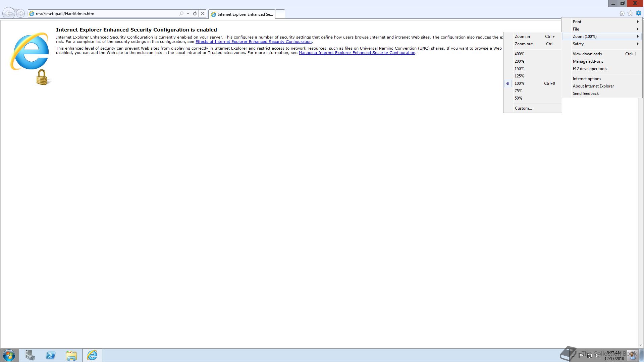Toggle the Tools gear icon
Image resolution: width=644 pixels, height=362 pixels.
pyautogui.click(x=639, y=13)
